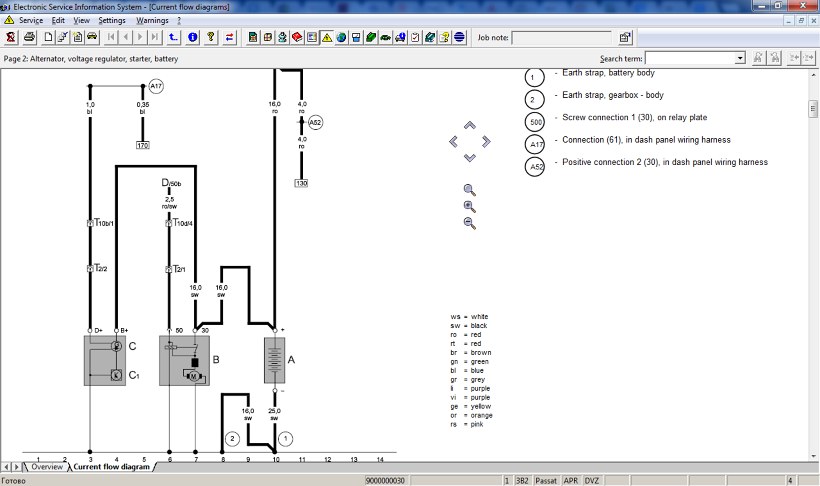The width and height of the screenshot is (820, 486).
Task: Switch to the Overview tab
Action: click(47, 467)
